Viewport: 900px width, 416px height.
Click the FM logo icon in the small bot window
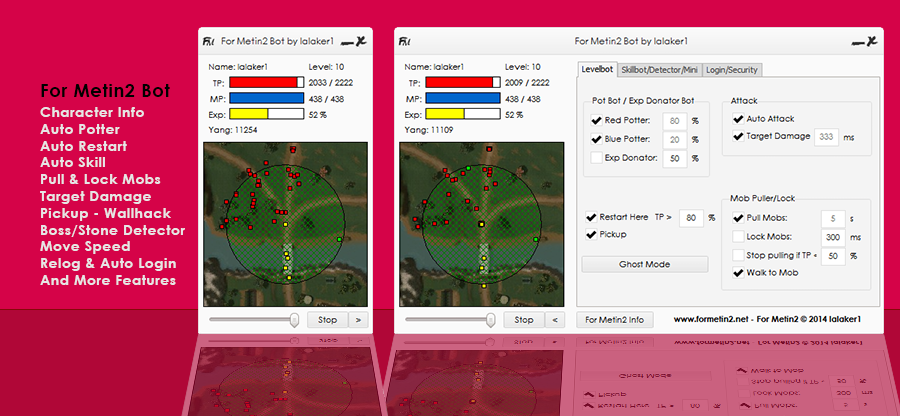(x=209, y=41)
